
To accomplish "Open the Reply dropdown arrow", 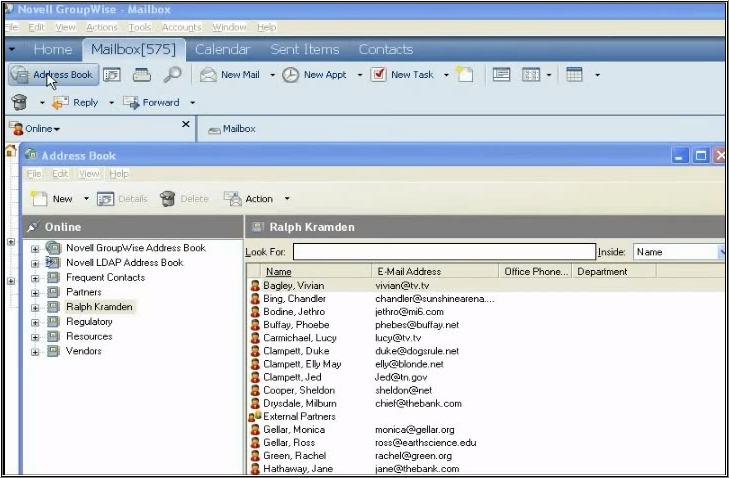I will pos(112,103).
